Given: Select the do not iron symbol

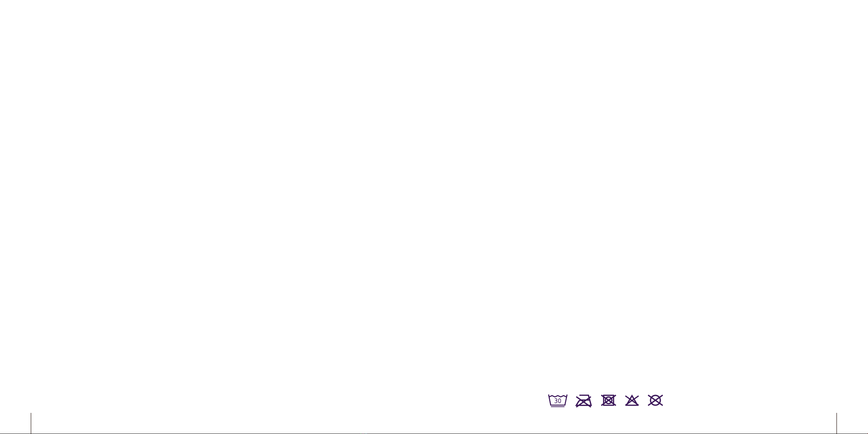Looking at the screenshot, I should pyautogui.click(x=583, y=401).
